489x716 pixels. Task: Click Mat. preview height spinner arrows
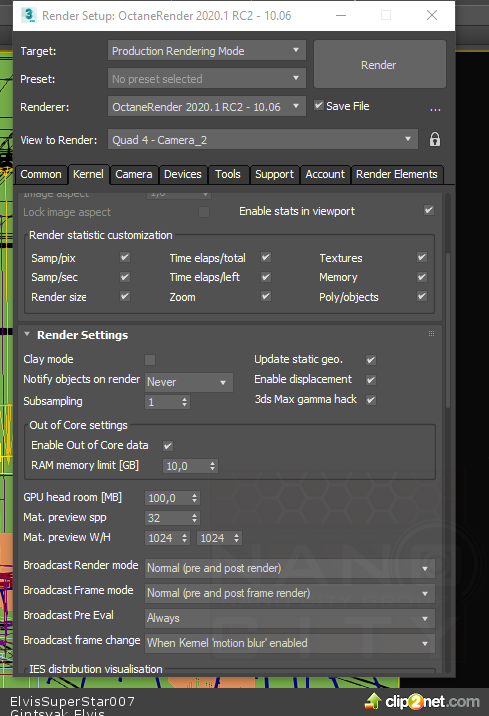pos(237,538)
